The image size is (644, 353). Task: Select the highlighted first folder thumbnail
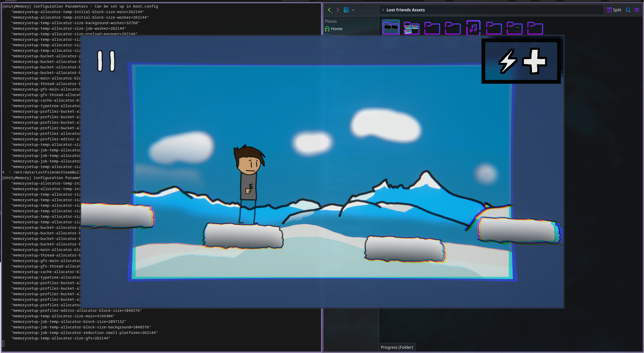tap(391, 28)
